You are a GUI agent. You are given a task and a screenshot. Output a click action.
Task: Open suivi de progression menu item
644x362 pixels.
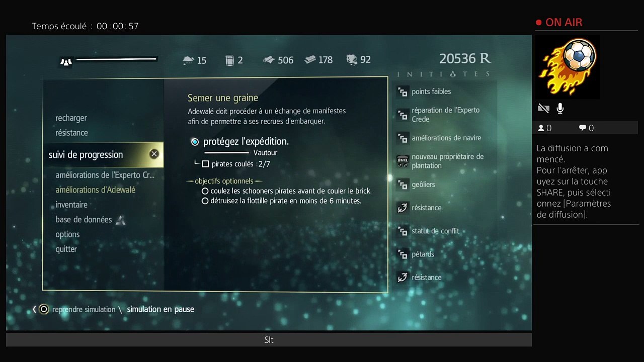(x=103, y=154)
